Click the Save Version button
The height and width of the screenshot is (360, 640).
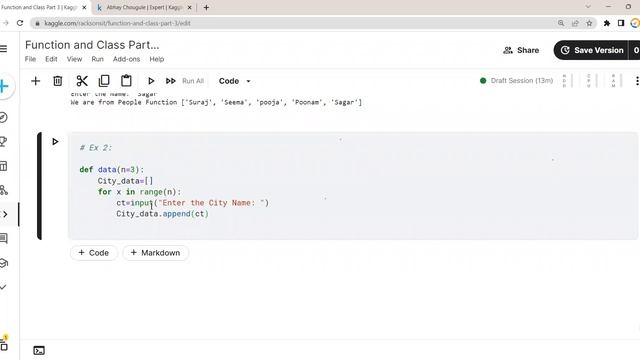(591, 50)
